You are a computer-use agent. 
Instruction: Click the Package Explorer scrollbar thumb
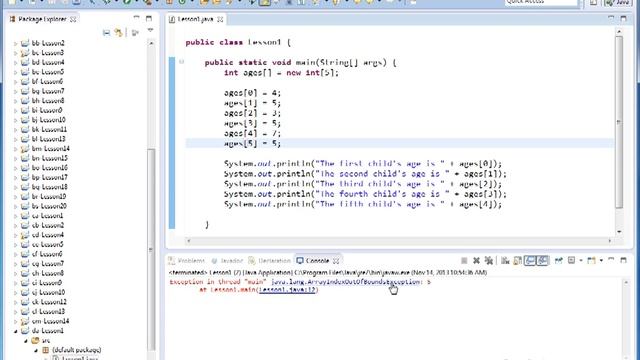[151, 249]
